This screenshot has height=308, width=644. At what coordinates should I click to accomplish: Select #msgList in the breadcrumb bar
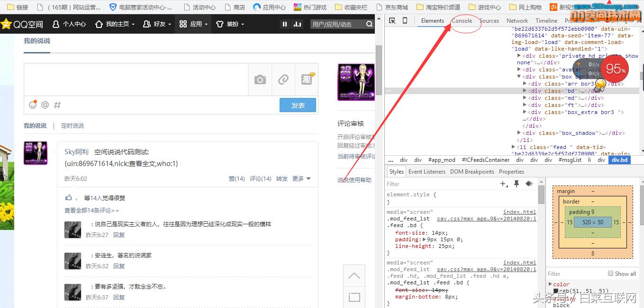click(x=570, y=160)
